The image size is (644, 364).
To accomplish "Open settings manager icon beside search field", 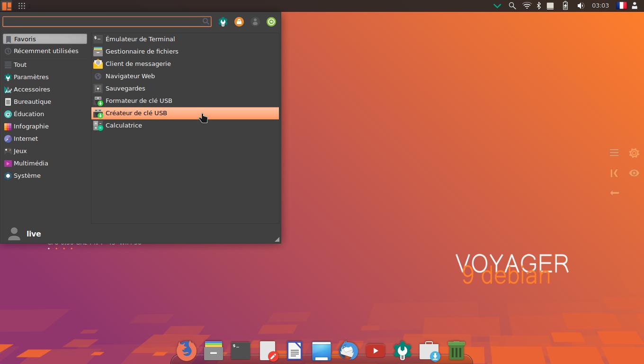I will [223, 22].
